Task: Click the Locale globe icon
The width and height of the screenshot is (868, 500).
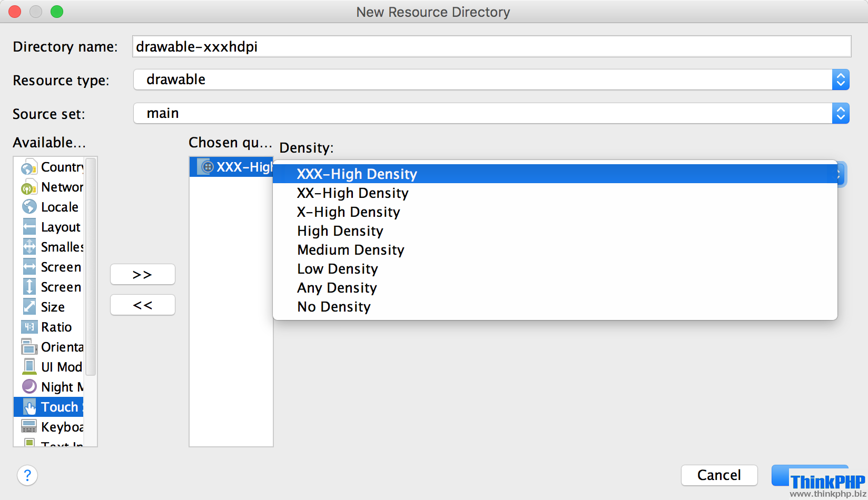Action: [x=29, y=207]
